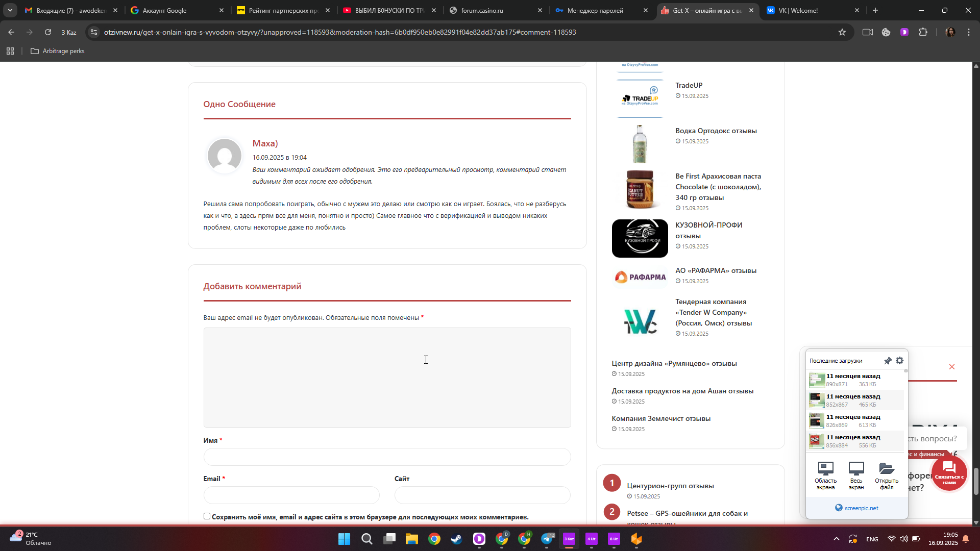Open Доставка продуктов на дом Ашан link
Image resolution: width=980 pixels, height=551 pixels.
pyautogui.click(x=682, y=391)
